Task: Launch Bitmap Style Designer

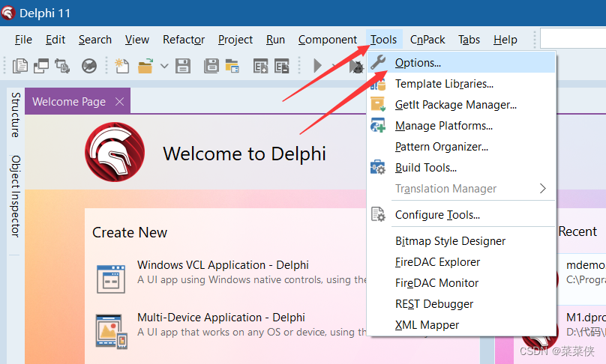Action: 461,241
